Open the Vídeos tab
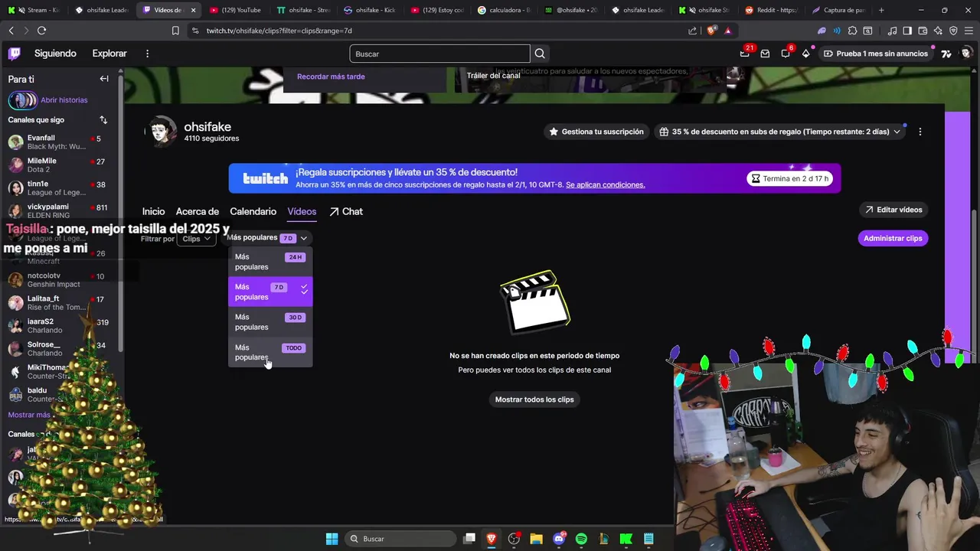Screen dimensions: 980x551 (x=302, y=211)
